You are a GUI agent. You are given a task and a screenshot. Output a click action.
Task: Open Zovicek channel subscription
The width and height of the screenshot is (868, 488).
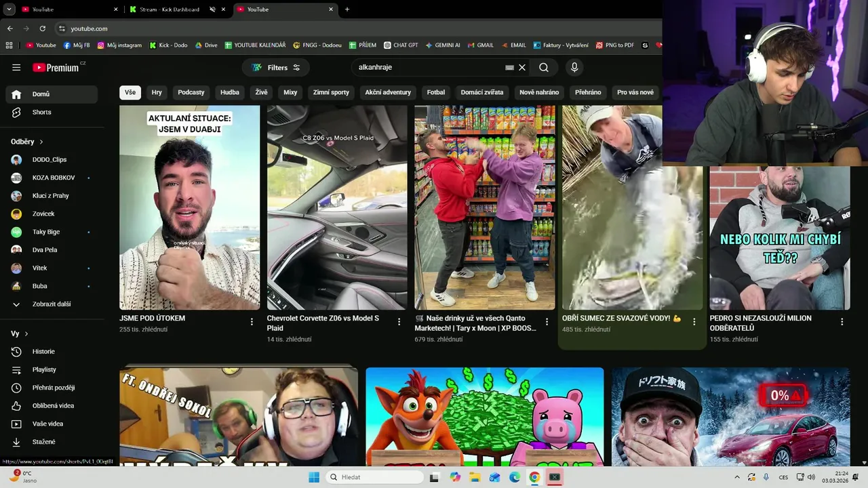point(52,213)
